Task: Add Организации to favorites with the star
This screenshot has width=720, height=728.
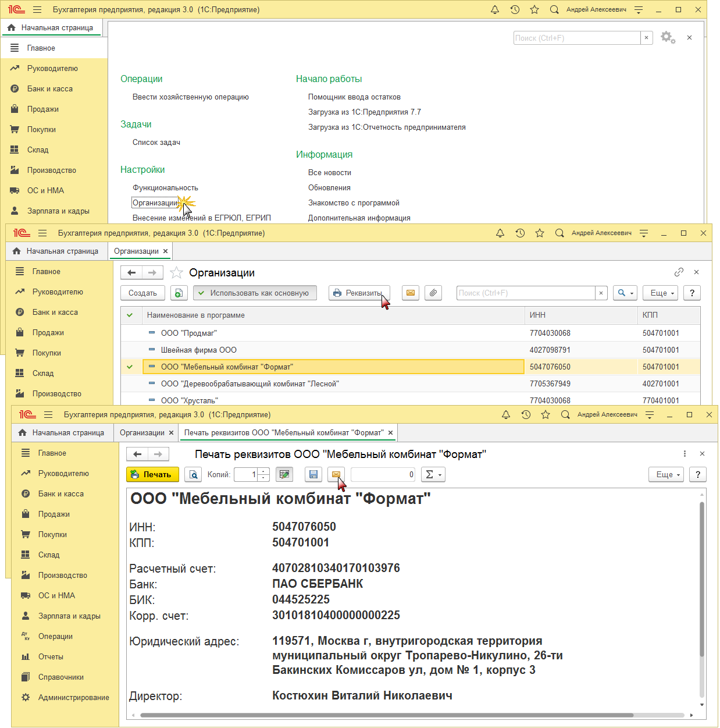Action: click(177, 272)
